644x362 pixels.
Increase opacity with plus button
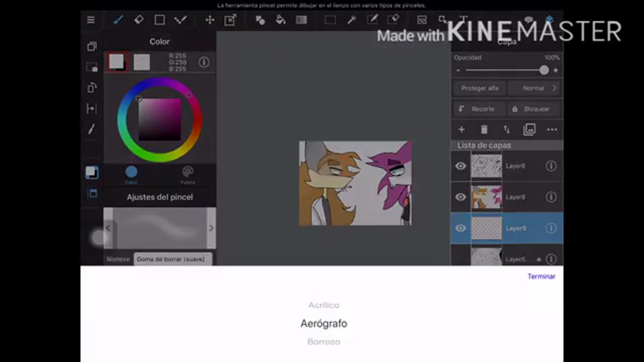pyautogui.click(x=555, y=70)
